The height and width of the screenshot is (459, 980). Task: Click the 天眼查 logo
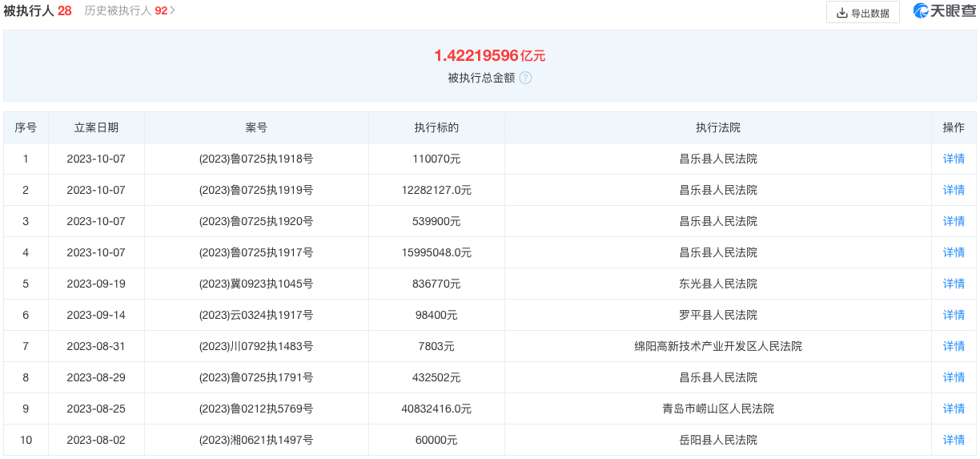(943, 12)
